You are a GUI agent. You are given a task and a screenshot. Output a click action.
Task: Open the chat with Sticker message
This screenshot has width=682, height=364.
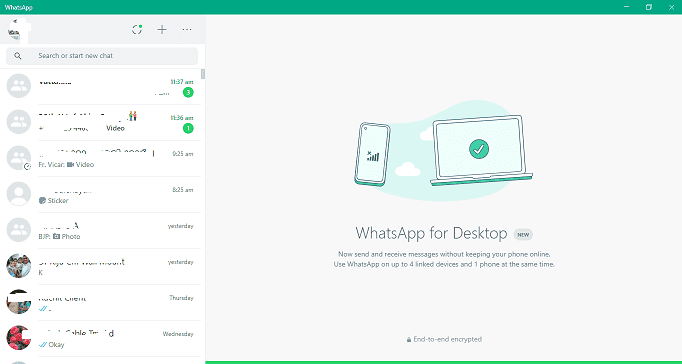100,194
